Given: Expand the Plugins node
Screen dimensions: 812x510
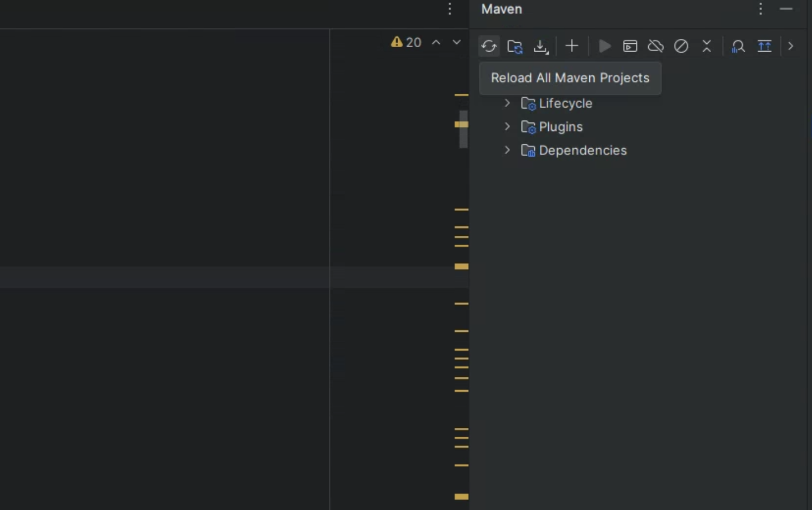Looking at the screenshot, I should 507,127.
